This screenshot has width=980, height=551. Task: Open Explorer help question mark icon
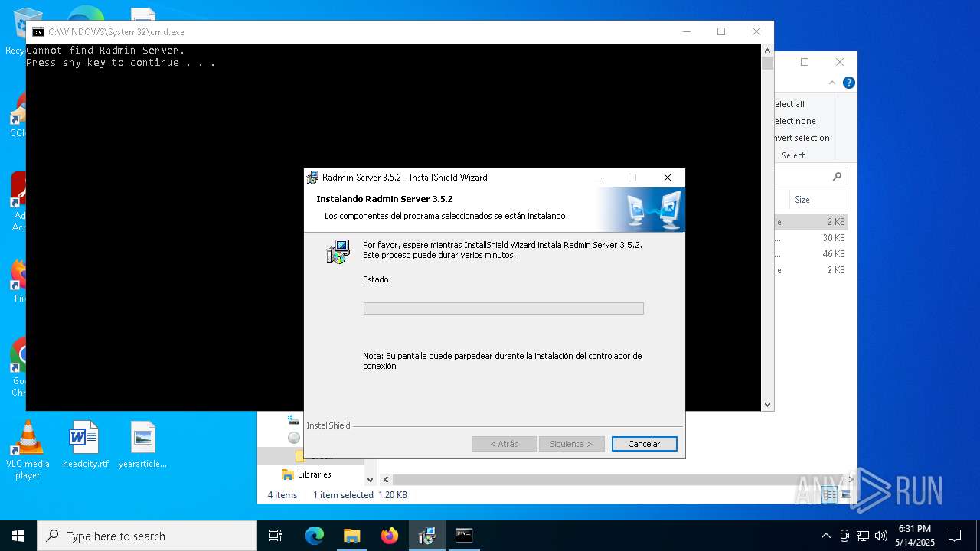(848, 83)
